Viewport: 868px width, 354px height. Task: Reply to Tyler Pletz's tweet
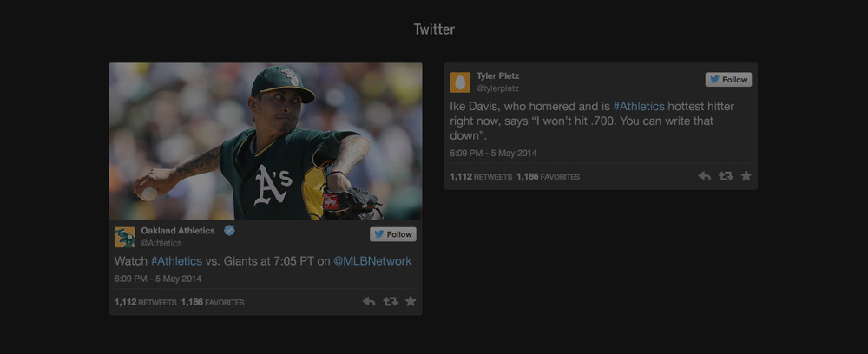pyautogui.click(x=704, y=176)
